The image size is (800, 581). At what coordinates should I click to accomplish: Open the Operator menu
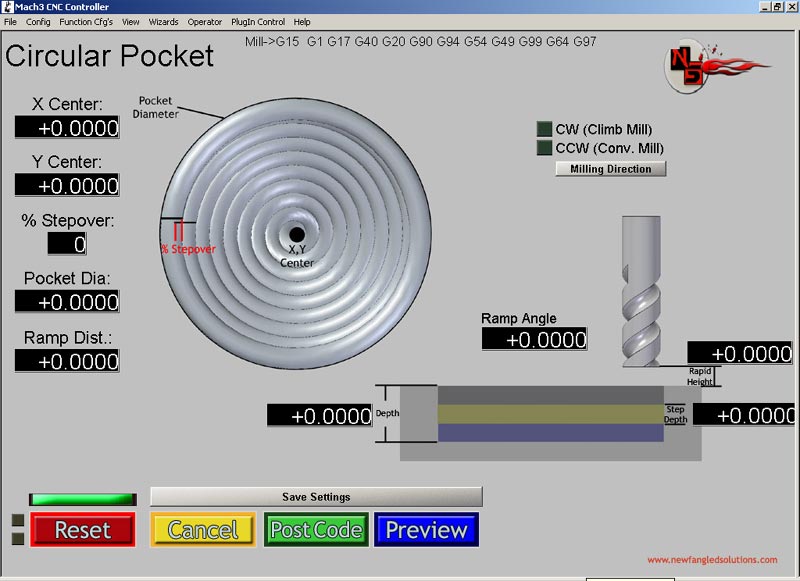205,22
